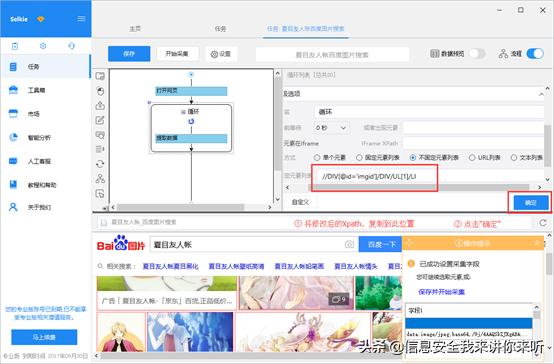
Task: Toggle the 流程 switch off
Action: (x=535, y=54)
